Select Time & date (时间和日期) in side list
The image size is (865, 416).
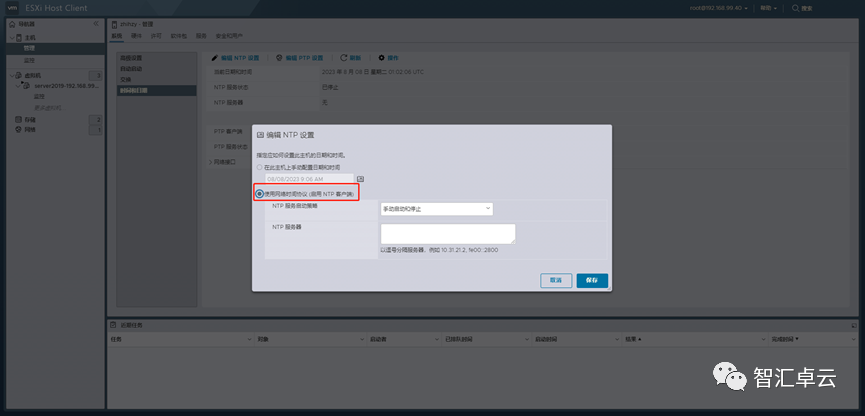[156, 90]
